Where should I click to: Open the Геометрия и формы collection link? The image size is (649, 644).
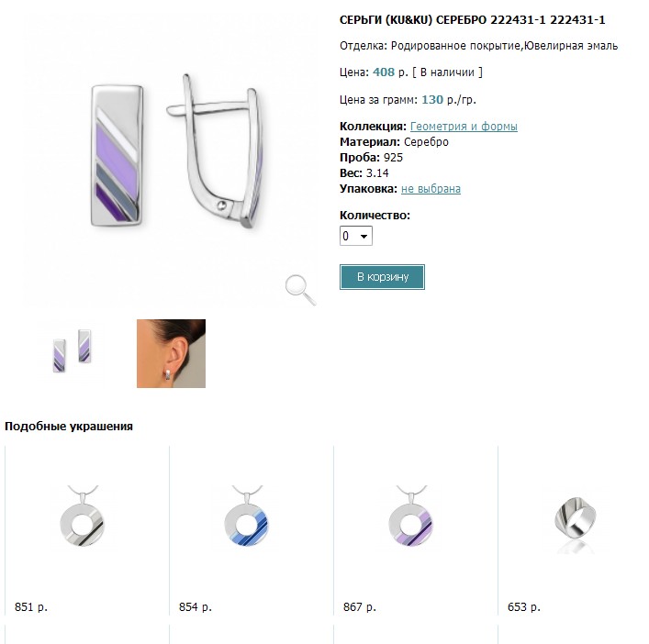click(x=464, y=127)
